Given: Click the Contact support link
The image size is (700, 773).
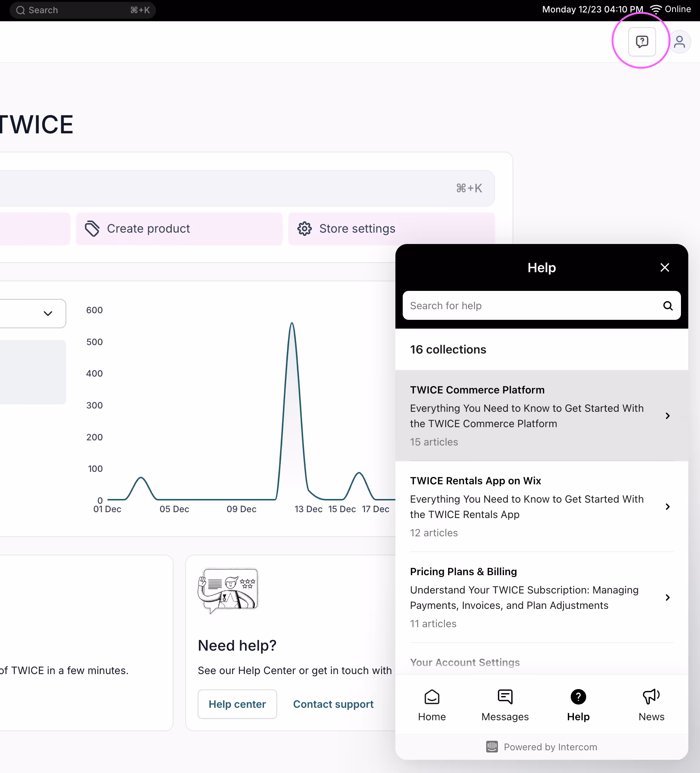Looking at the screenshot, I should pyautogui.click(x=333, y=704).
